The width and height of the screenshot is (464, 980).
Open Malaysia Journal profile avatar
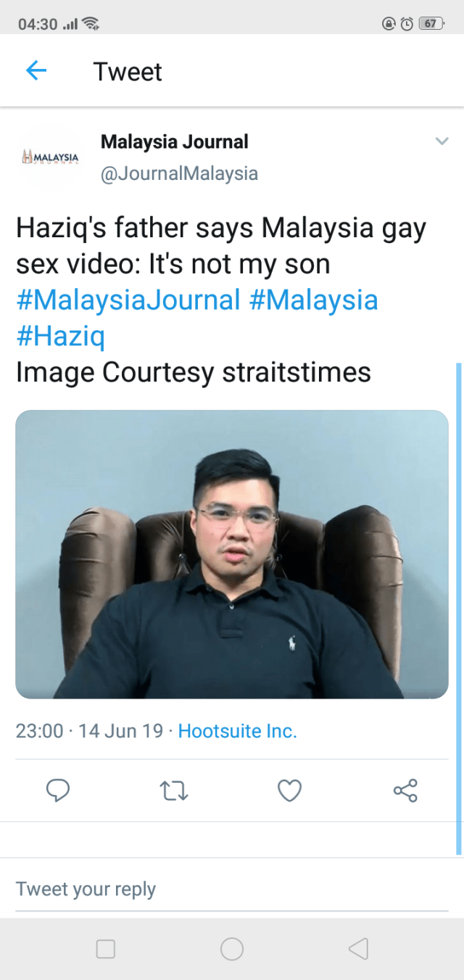(51, 157)
